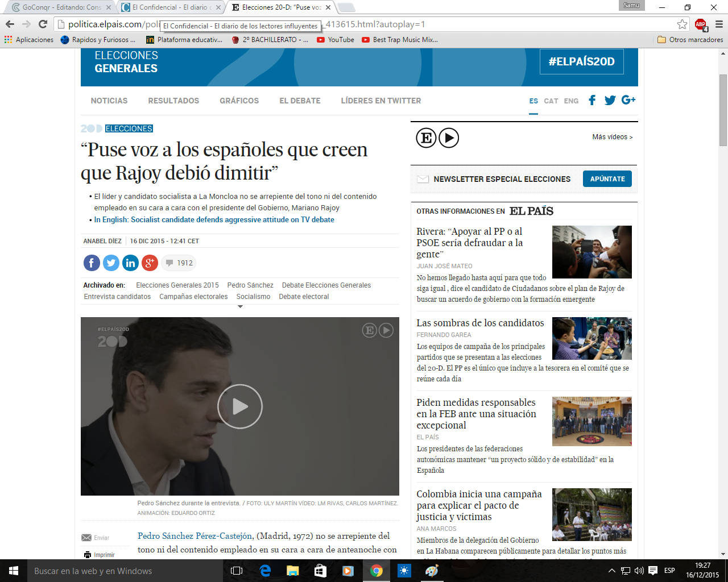Click the FEB meeting thumbnail photo
Screen dimensions: 728x582
592,421
